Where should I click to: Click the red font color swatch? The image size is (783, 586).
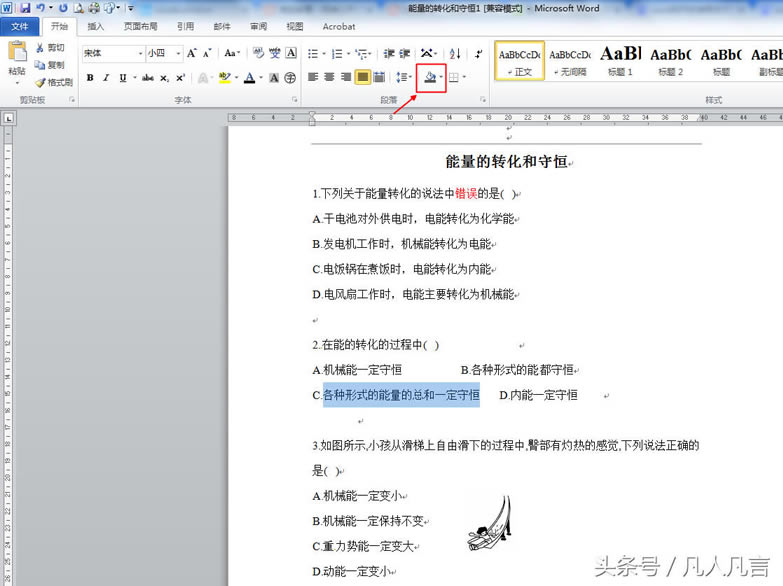coord(249,78)
